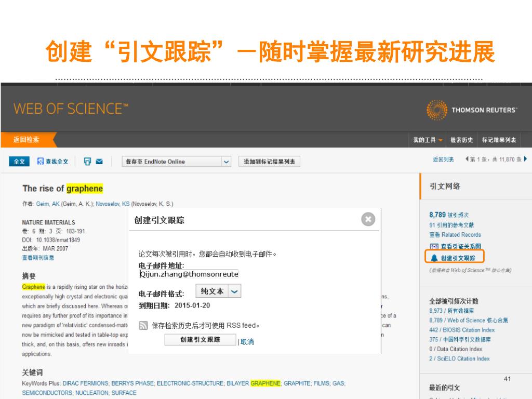The width and height of the screenshot is (532, 399).
Task: Click 2 / SciELO Citation Index link
Action: (x=459, y=358)
